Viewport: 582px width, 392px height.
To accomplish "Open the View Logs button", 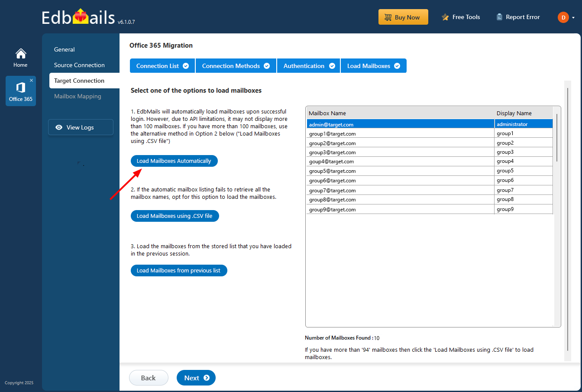I will pos(81,127).
